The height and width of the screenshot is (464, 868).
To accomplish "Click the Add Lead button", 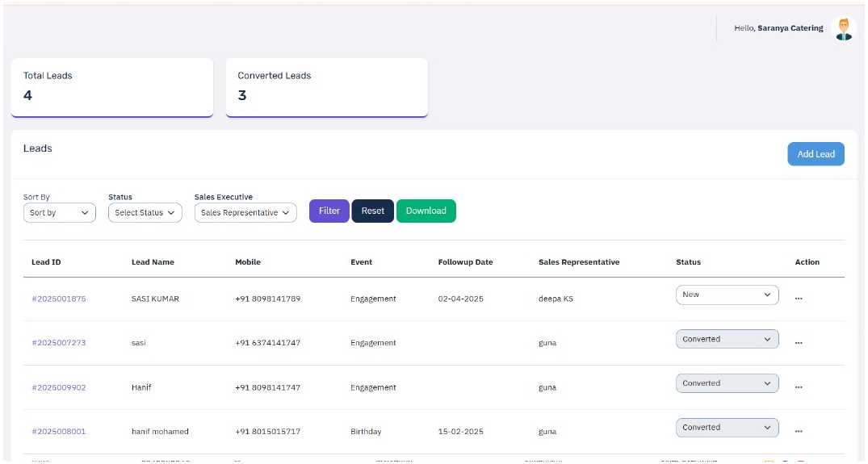I will click(816, 154).
